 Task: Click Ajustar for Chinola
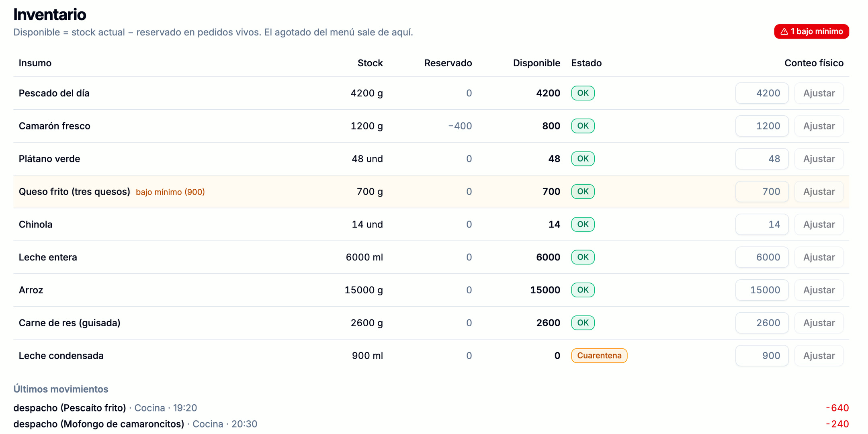pos(819,225)
